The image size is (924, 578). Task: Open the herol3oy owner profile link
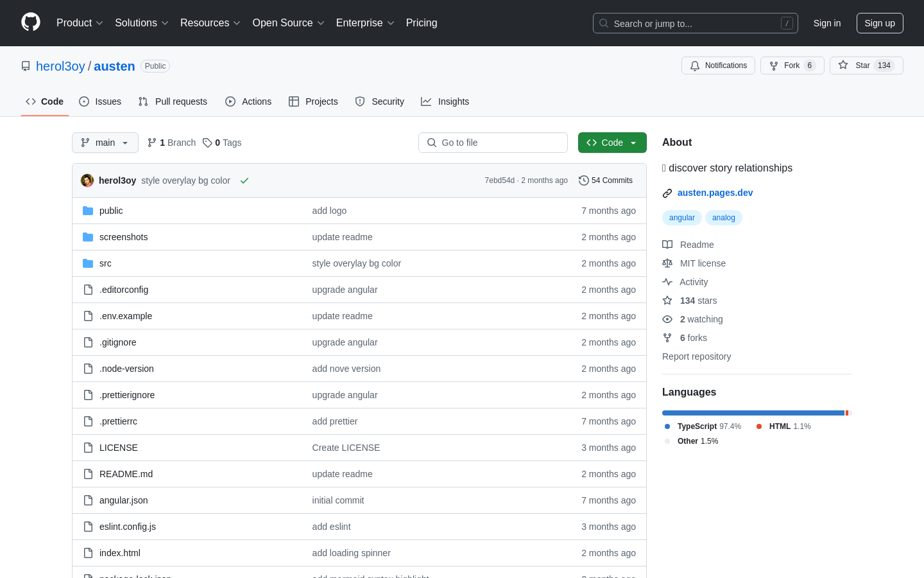60,66
